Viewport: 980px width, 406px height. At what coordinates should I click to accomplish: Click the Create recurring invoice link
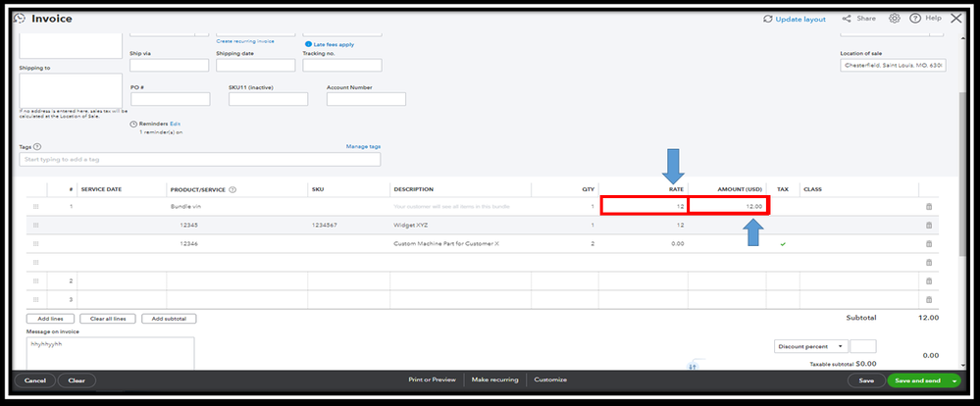[245, 41]
